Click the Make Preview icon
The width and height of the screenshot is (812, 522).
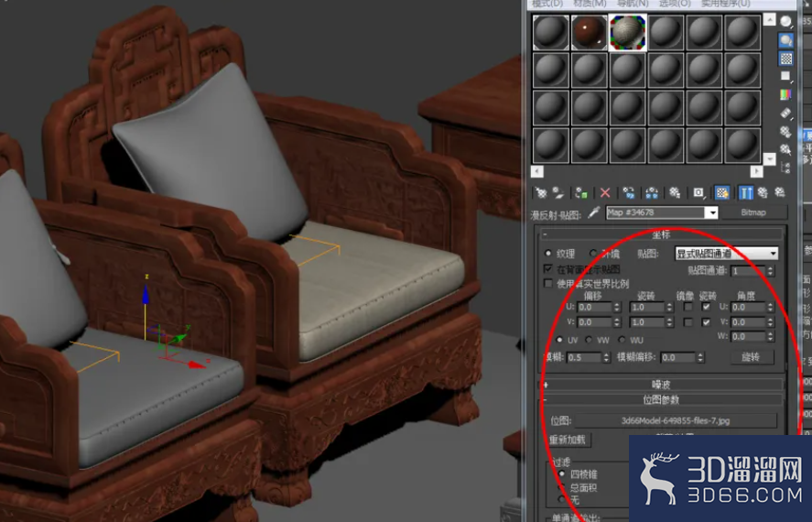(786, 113)
